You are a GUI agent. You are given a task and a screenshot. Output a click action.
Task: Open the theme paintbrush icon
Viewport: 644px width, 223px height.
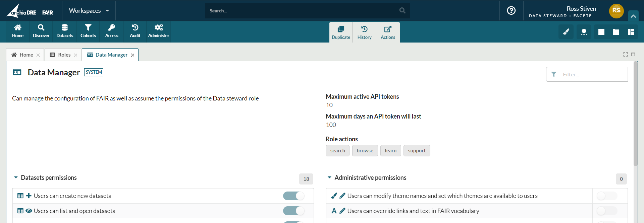[566, 32]
